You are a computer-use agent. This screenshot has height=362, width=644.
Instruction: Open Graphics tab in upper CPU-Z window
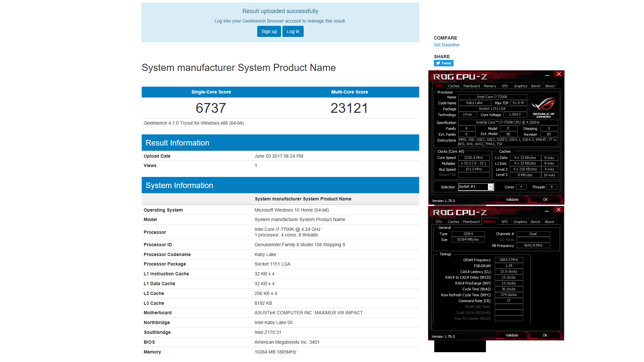point(520,86)
